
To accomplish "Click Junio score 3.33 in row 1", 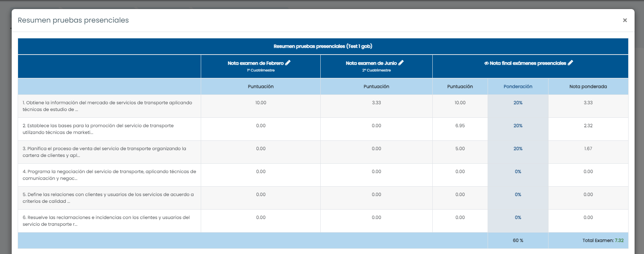I will point(376,103).
